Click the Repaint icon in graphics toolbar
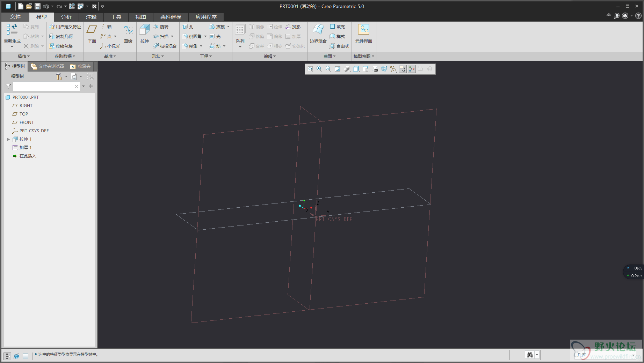644x363 pixels. coord(338,69)
